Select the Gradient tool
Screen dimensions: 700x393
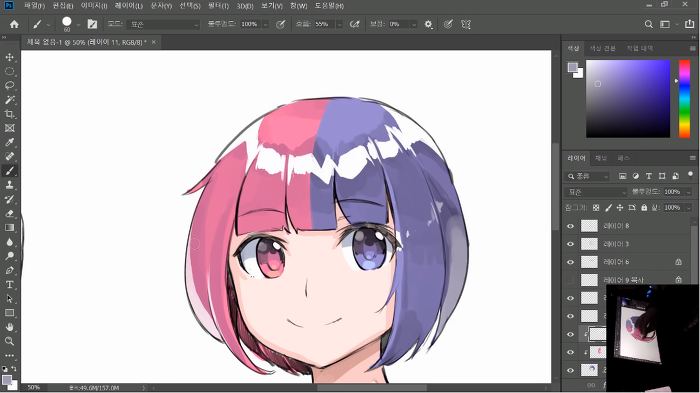pos(9,228)
